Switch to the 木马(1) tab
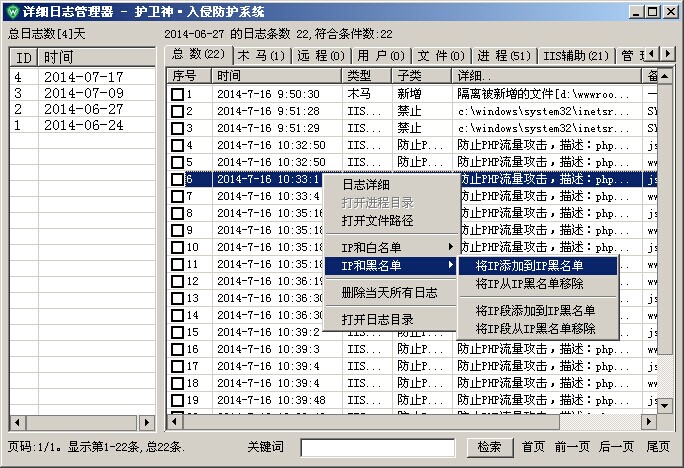684x468 pixels. pyautogui.click(x=262, y=55)
